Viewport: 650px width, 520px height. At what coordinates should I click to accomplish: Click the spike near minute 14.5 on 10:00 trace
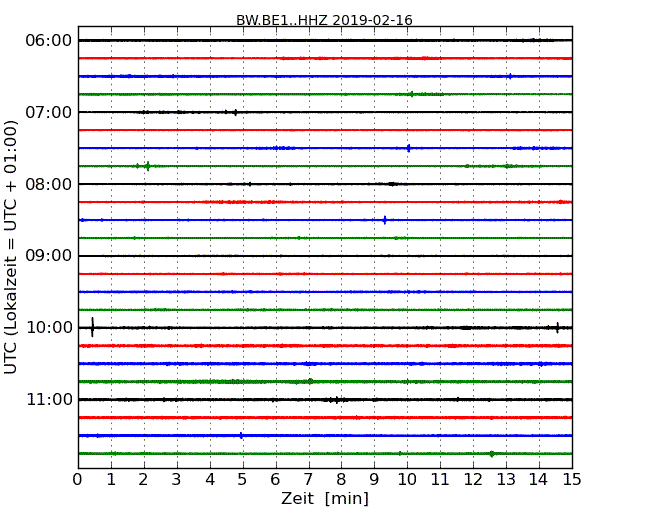pos(558,328)
